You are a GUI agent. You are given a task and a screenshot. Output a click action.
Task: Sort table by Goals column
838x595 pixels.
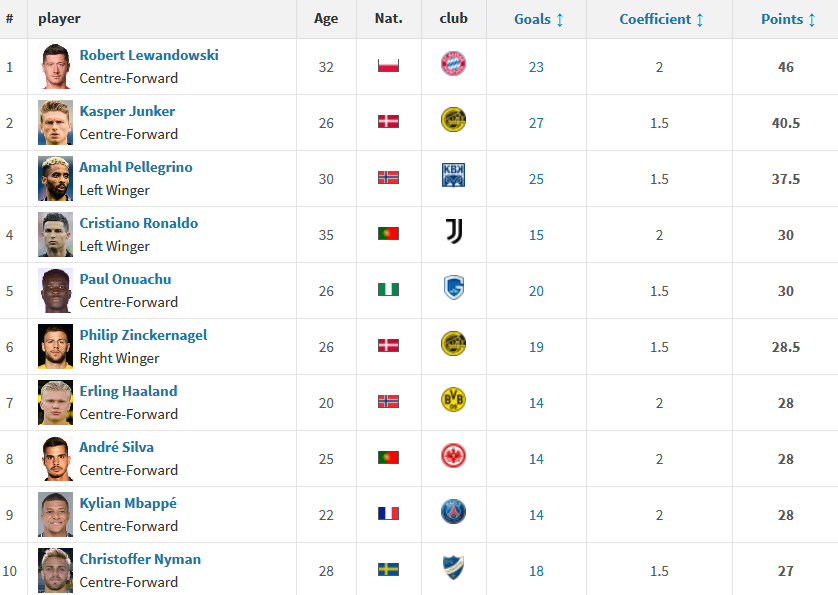coord(538,19)
